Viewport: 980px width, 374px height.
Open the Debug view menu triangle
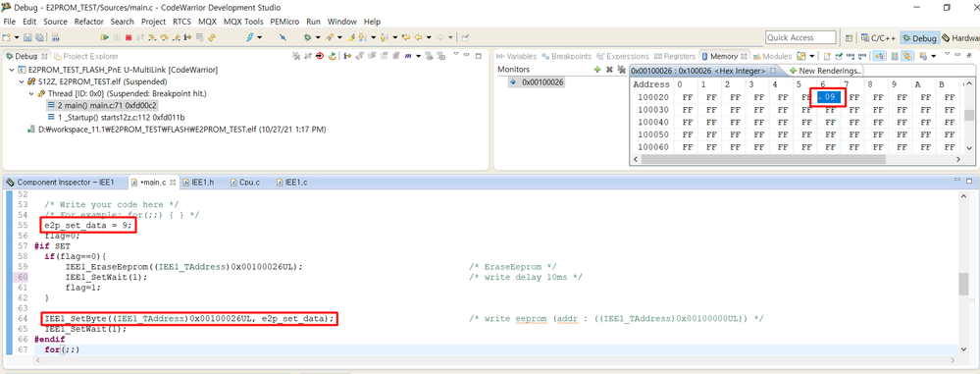(455, 54)
